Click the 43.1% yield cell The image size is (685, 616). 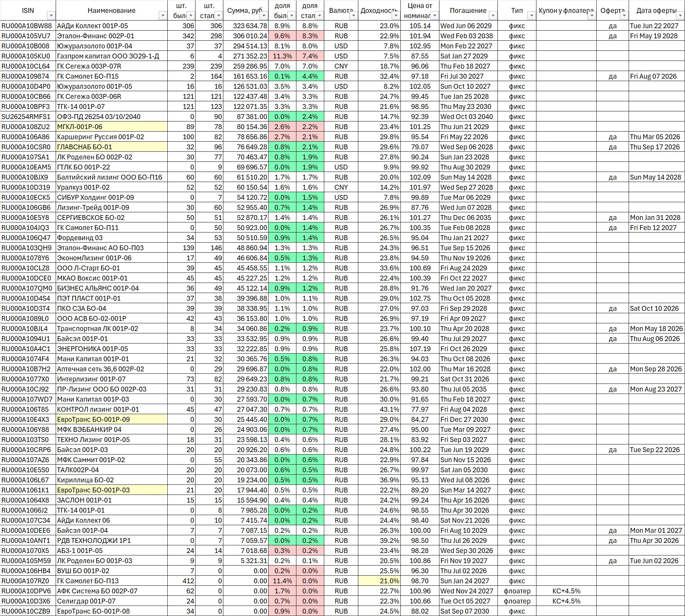[379, 409]
